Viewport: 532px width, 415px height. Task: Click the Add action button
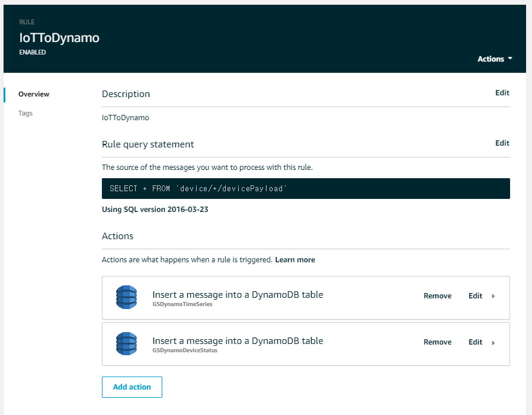click(132, 387)
